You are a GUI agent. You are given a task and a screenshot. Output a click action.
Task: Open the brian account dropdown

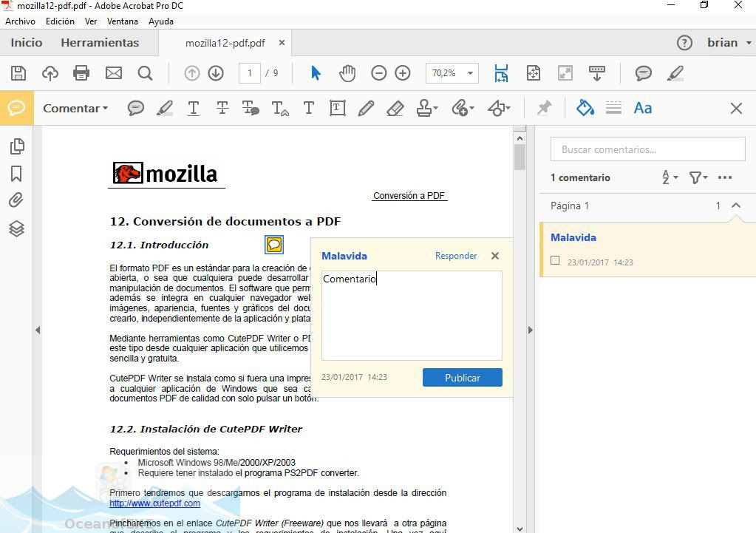tap(729, 42)
